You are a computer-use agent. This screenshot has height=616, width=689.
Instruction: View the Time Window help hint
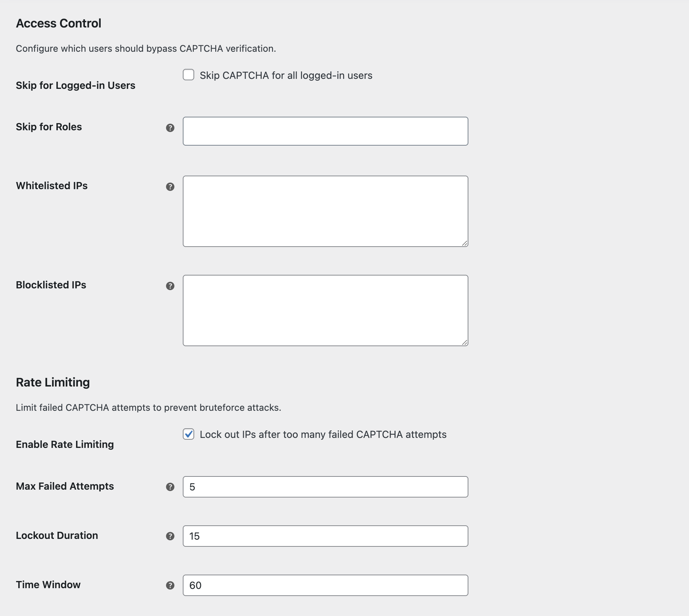[x=170, y=585]
